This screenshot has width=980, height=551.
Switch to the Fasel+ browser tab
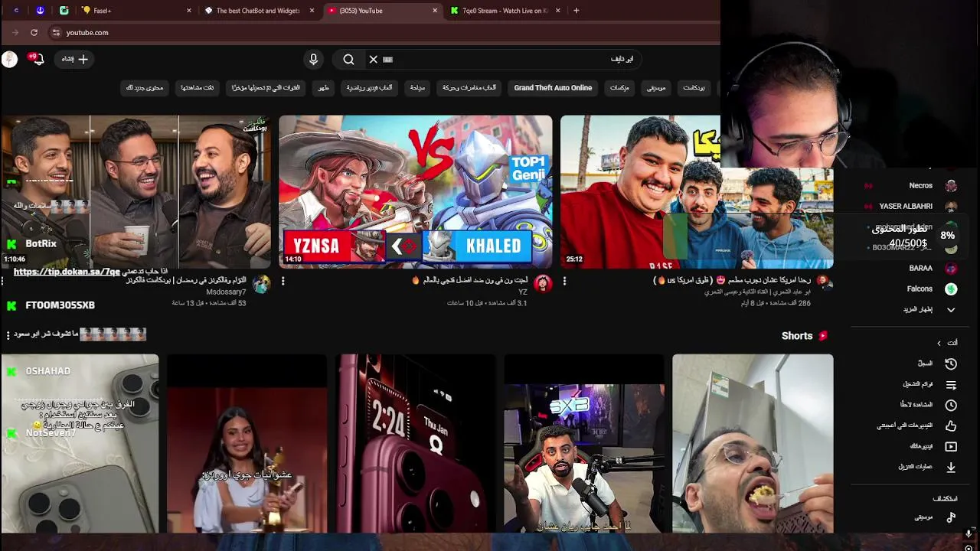click(x=137, y=11)
